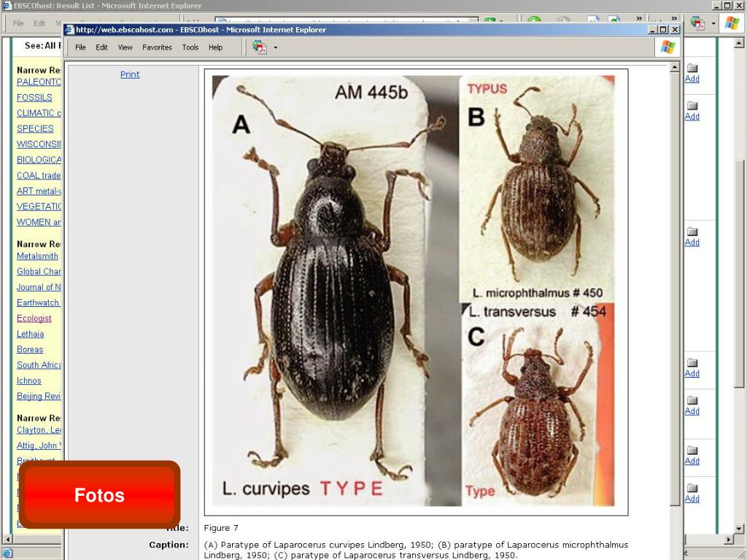Image resolution: width=747 pixels, height=560 pixels.
Task: Click the popup vertical scrollbar up arrow
Action: pyautogui.click(x=675, y=68)
